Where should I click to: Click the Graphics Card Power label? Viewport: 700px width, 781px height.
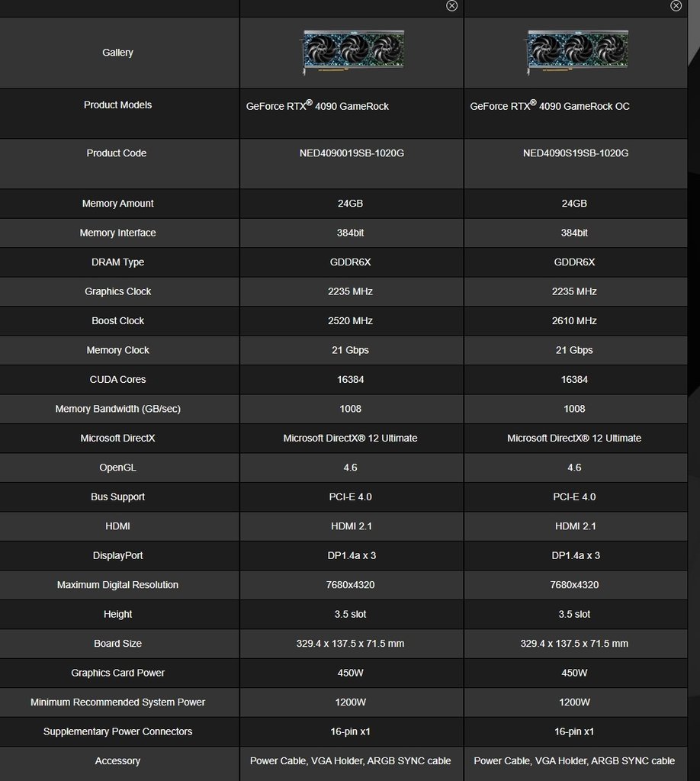[117, 673]
